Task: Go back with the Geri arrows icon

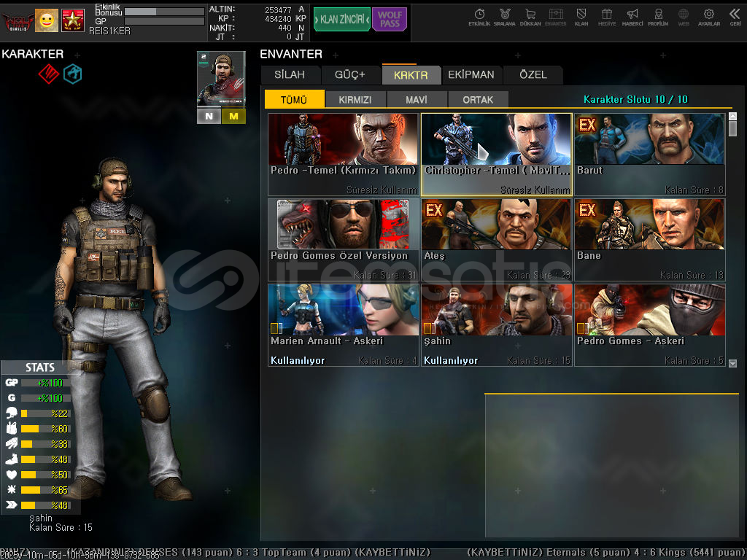Action: pos(735,17)
